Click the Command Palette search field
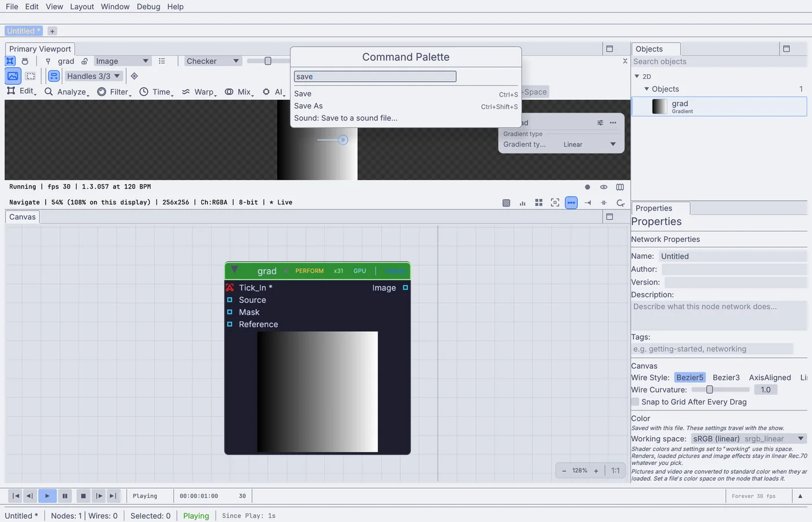Screen dimensions: 812x522 375,77
